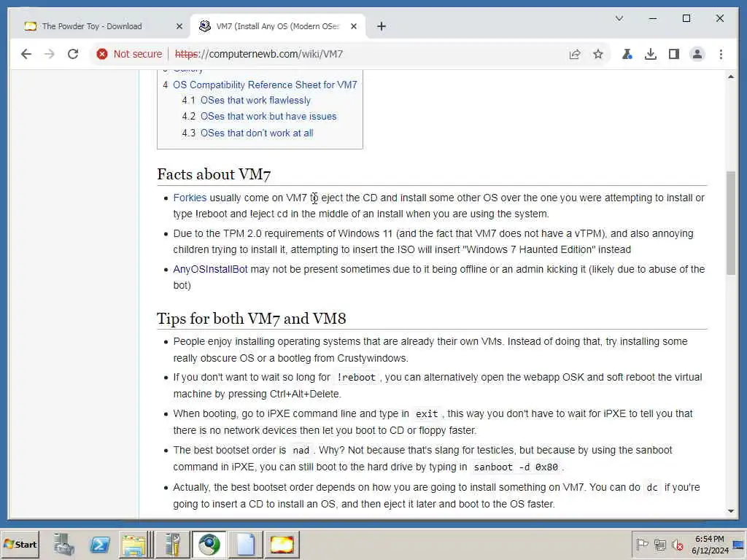The height and width of the screenshot is (560, 747).
Task: Open the Action Center flag icon
Action: (x=642, y=545)
